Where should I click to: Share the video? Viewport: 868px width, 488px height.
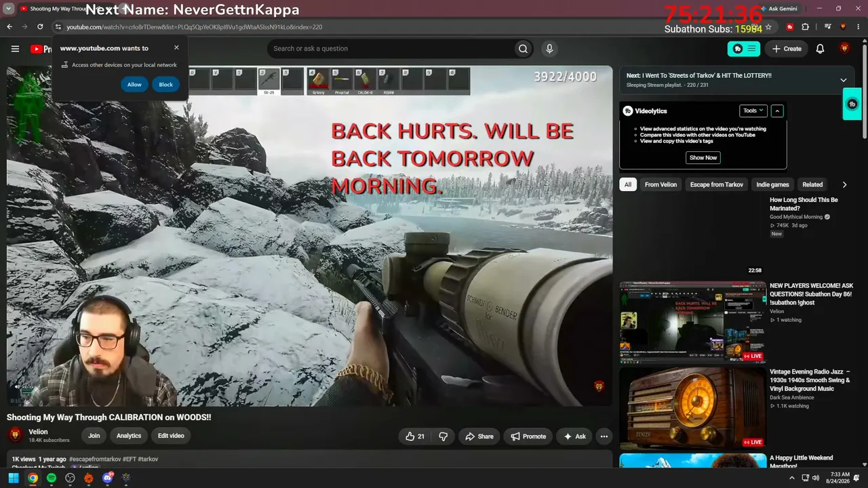click(479, 436)
